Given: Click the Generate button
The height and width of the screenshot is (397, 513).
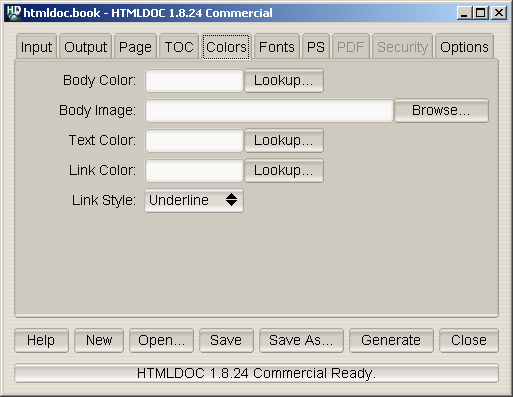Looking at the screenshot, I should [391, 340].
